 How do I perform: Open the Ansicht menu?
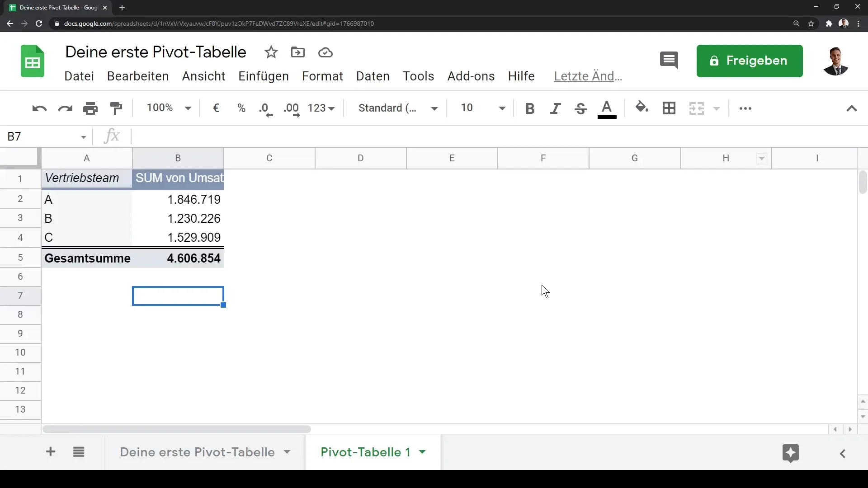(x=203, y=76)
